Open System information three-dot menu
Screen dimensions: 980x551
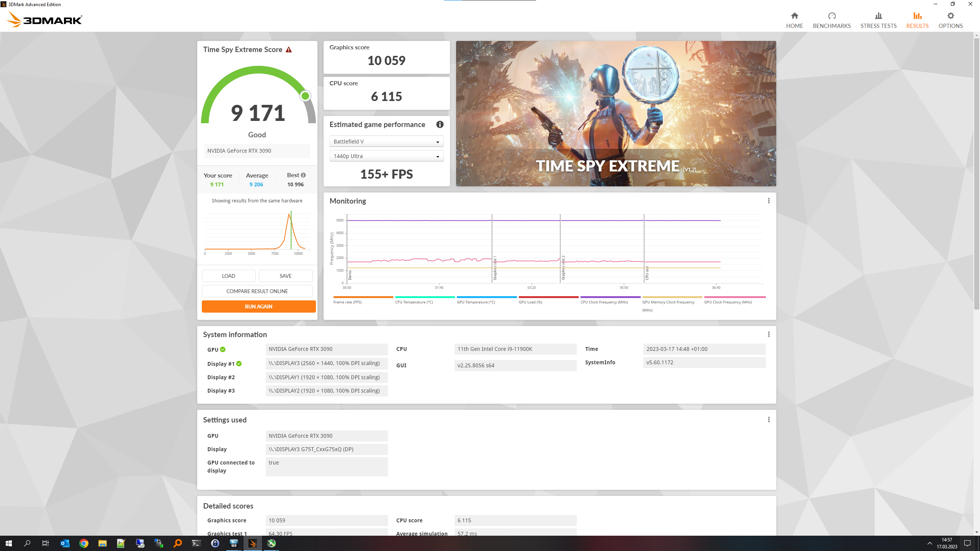[x=768, y=334]
